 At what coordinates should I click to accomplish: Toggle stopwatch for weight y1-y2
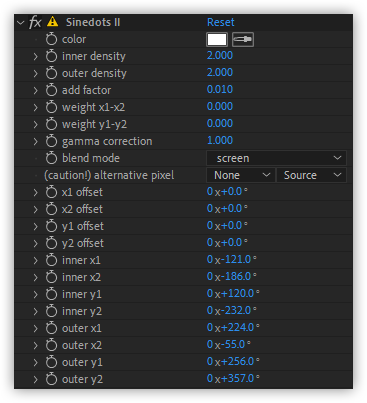point(51,124)
